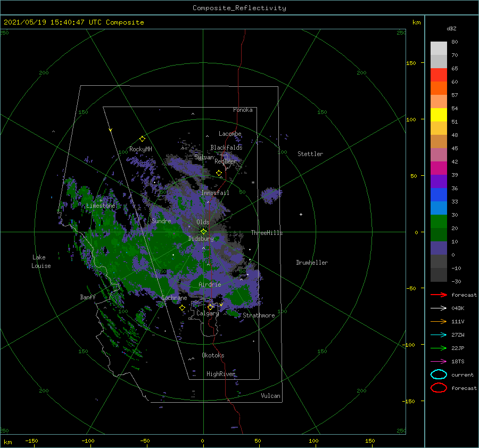Click the green 22JP arrow icon
This screenshot has height=448, width=479.
tap(439, 348)
